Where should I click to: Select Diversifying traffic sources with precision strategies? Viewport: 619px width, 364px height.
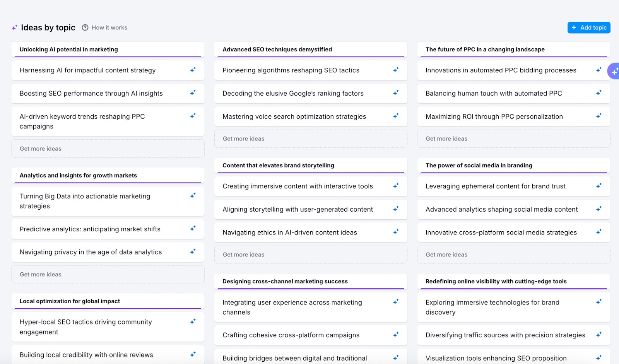[x=505, y=335]
